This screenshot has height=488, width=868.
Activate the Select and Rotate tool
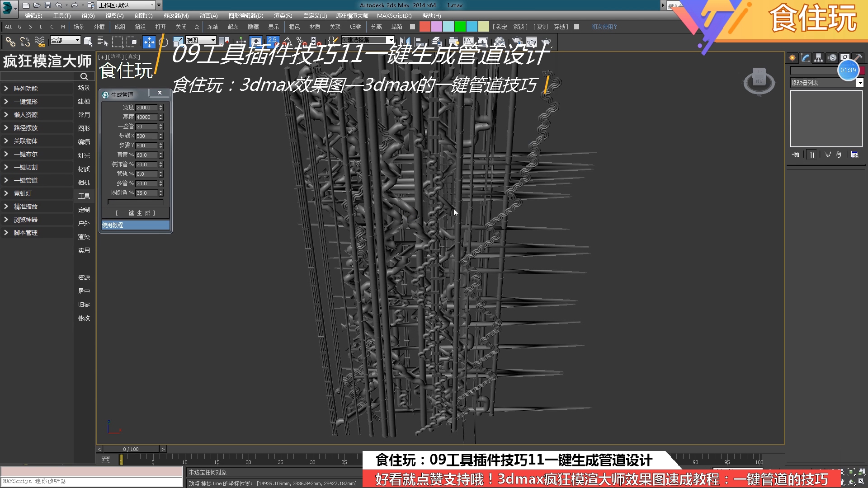click(x=163, y=42)
